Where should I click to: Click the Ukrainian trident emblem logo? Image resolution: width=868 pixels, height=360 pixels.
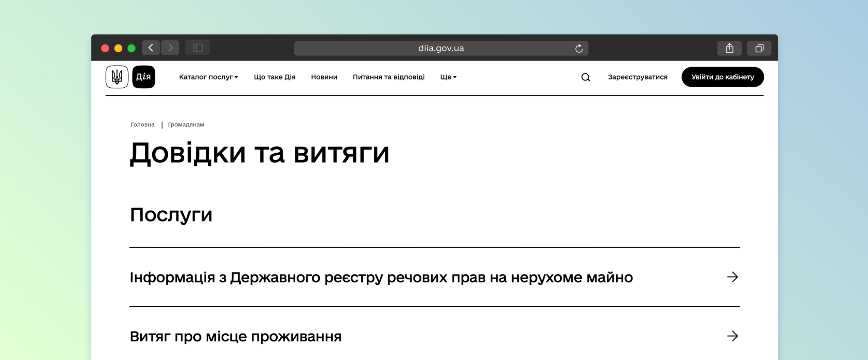coord(117,77)
